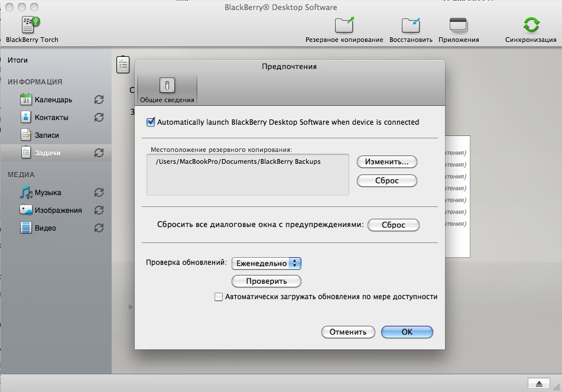Select the Видео film icon
Screen dimensions: 562x392
point(26,228)
